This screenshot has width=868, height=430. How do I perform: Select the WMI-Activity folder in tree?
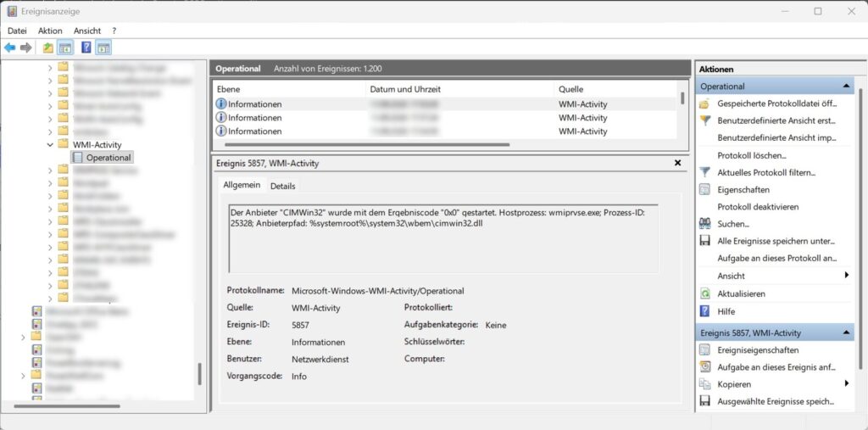click(97, 145)
